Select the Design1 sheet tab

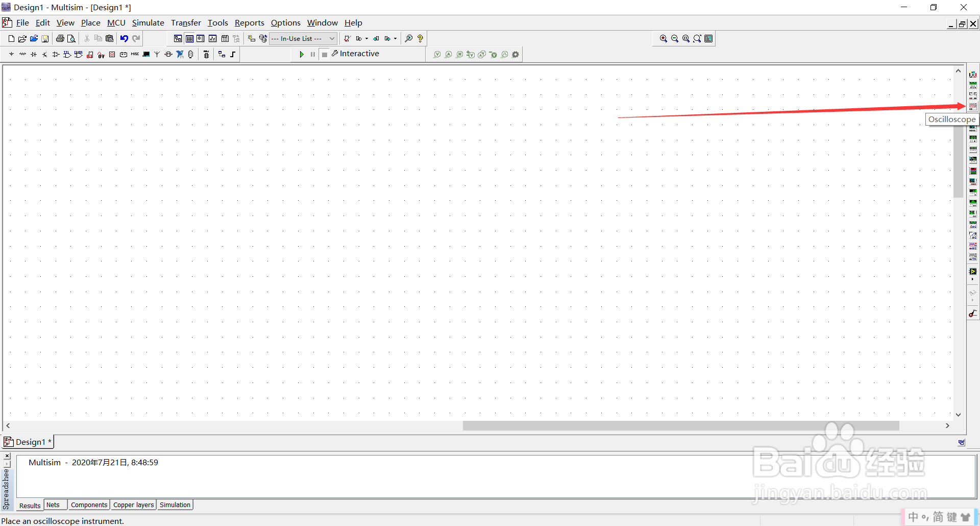click(x=29, y=442)
